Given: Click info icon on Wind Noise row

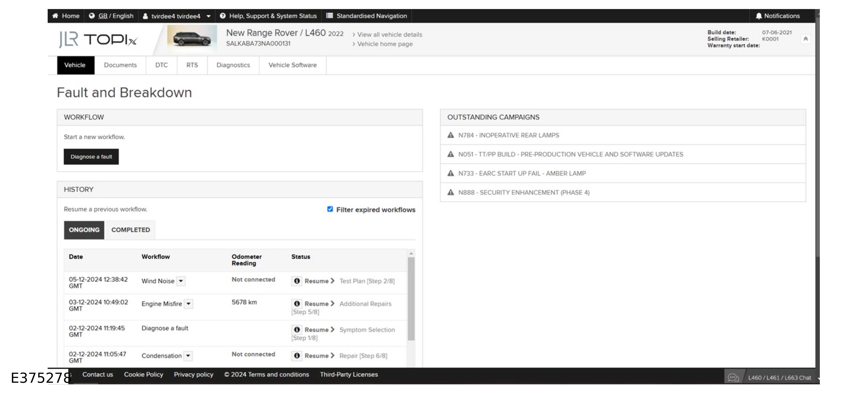Looking at the screenshot, I should click(x=297, y=281).
